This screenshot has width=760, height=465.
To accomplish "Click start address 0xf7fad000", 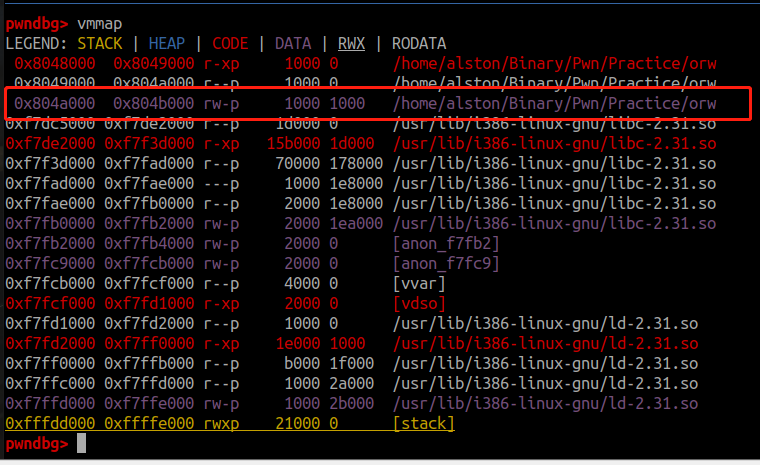I will (50, 183).
